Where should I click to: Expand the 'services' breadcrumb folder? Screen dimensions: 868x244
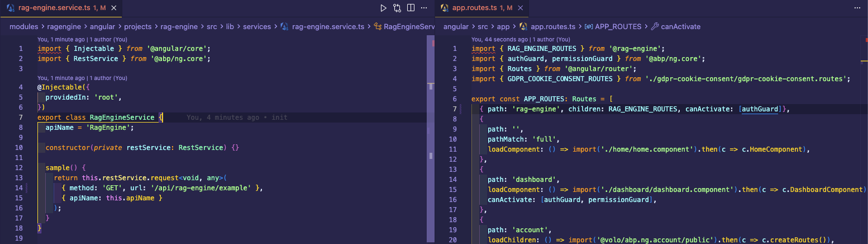tap(257, 26)
